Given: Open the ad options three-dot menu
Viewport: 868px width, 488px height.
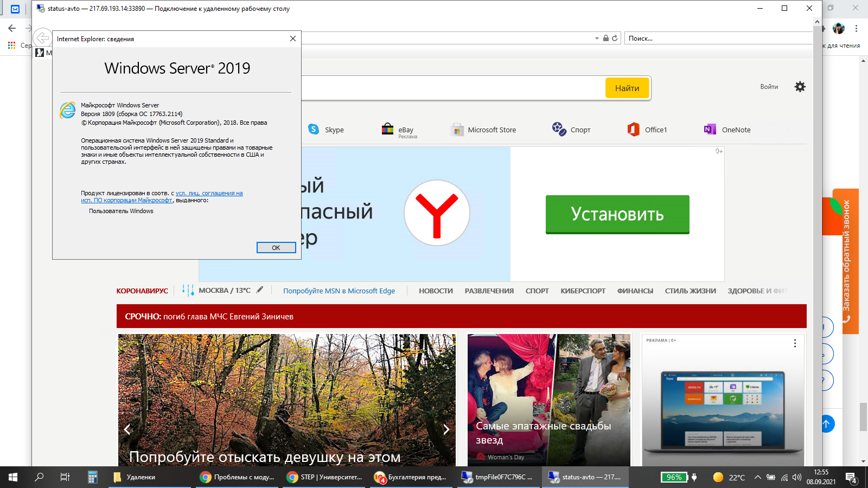Looking at the screenshot, I should click(795, 343).
